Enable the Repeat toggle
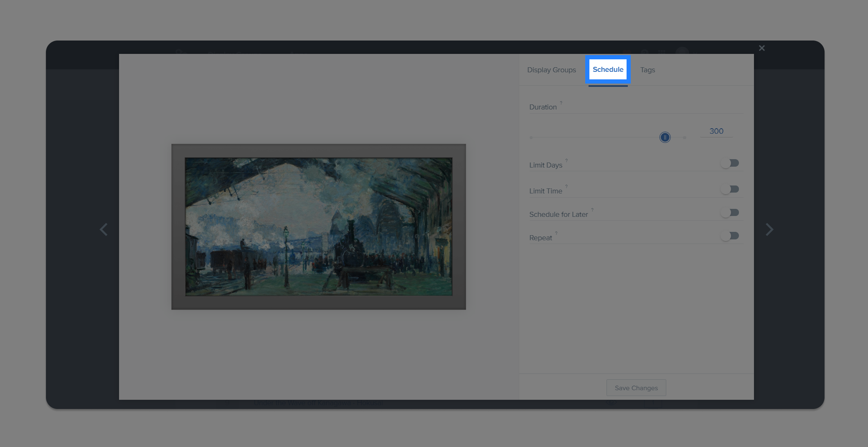Image resolution: width=868 pixels, height=447 pixels. (x=730, y=236)
